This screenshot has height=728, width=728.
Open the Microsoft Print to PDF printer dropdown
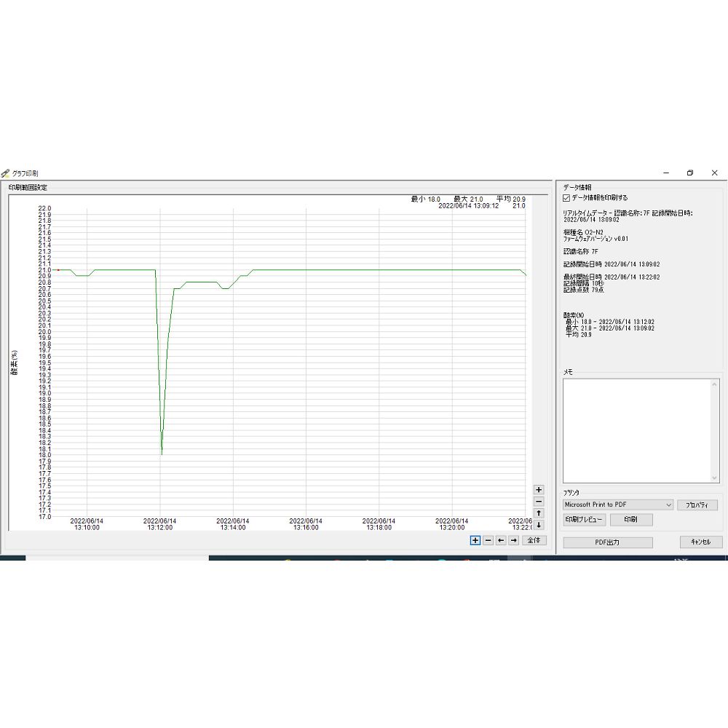point(618,505)
